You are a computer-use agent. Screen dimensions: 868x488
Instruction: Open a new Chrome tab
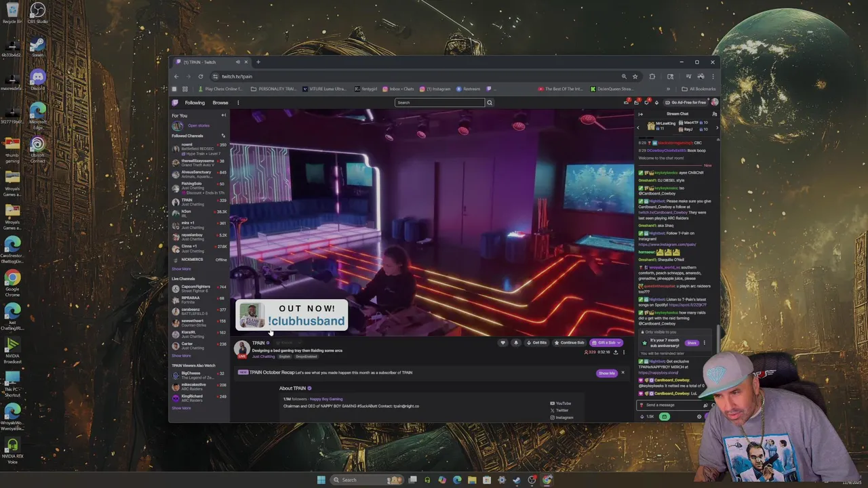(x=258, y=62)
